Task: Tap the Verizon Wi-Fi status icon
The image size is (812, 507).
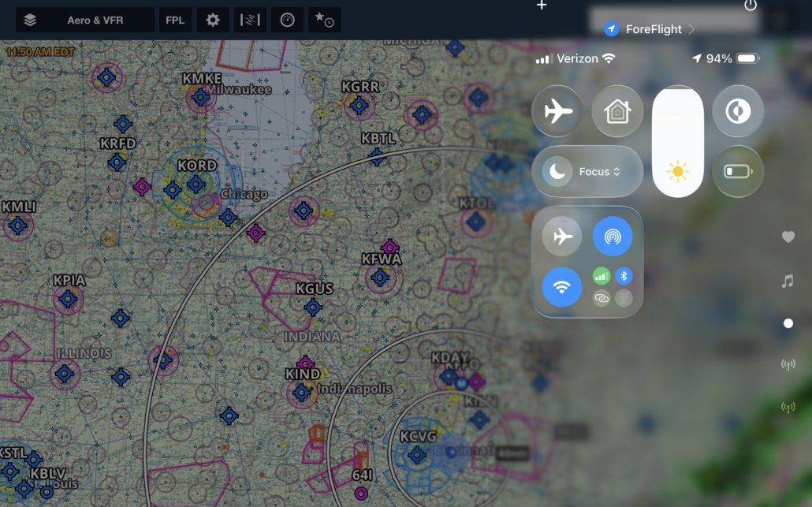Action: click(609, 58)
